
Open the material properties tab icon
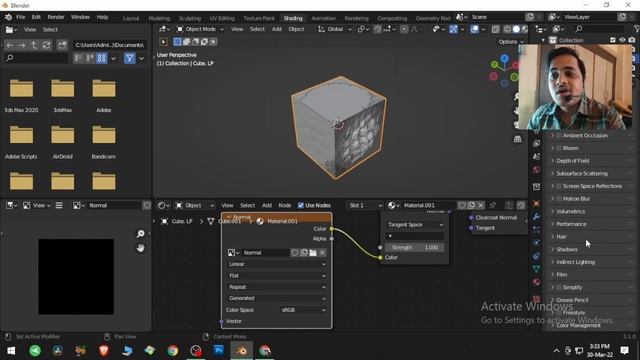tap(536, 282)
